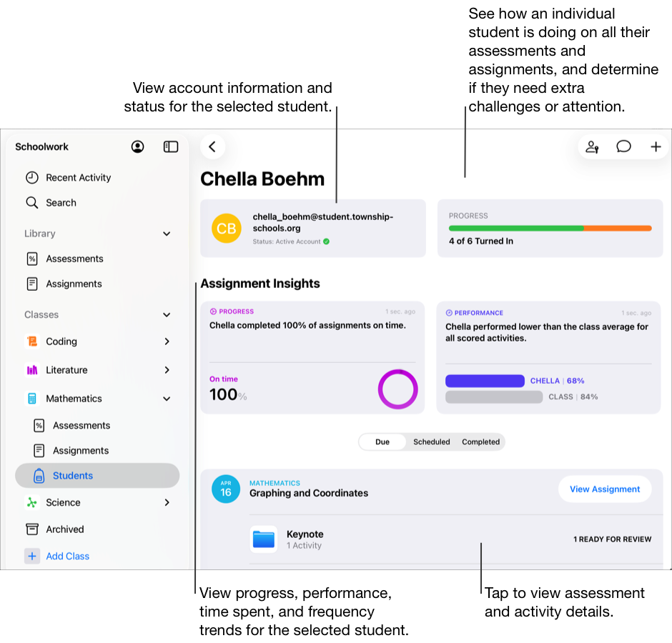Select Students under Mathematics
The width and height of the screenshot is (672, 643).
tap(72, 475)
